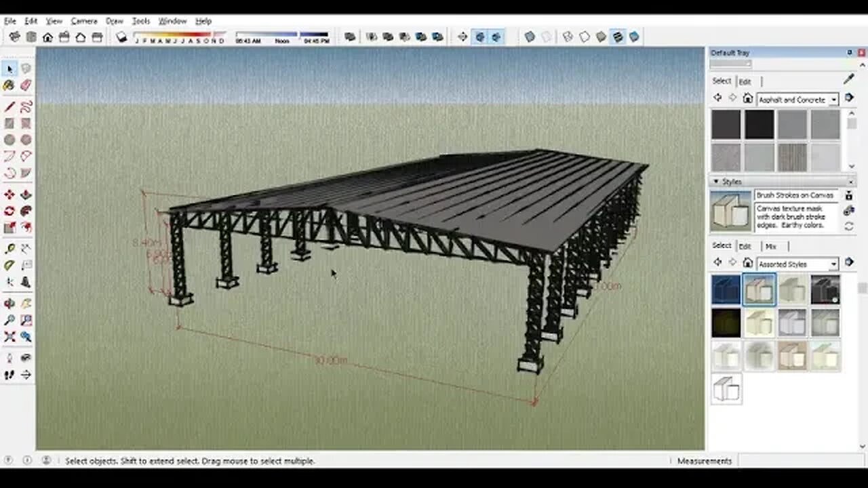Screen dimensions: 868x488
Task: Select the dark blue style thumbnail
Action: pos(726,289)
